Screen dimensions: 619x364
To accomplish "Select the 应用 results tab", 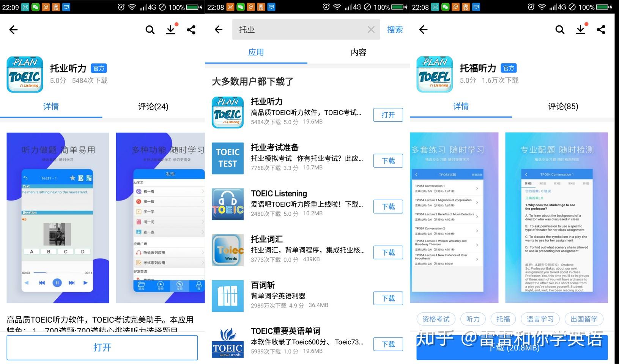I will 256,52.
